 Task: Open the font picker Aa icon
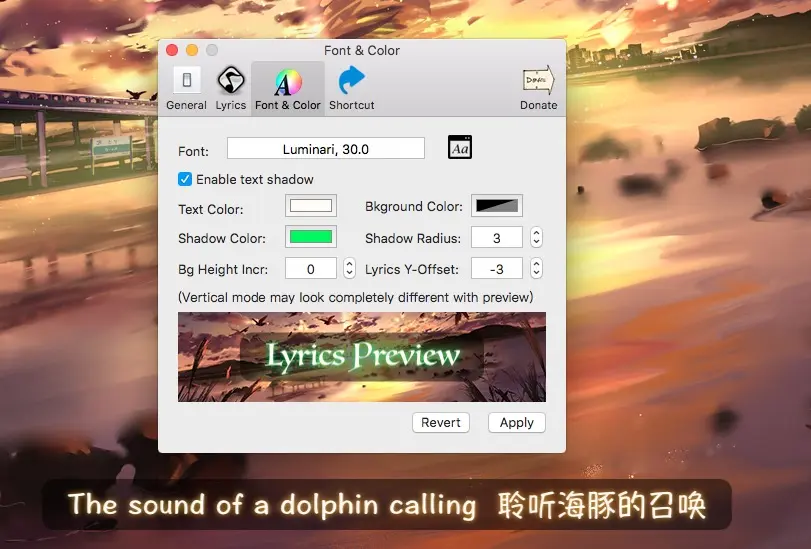[460, 148]
